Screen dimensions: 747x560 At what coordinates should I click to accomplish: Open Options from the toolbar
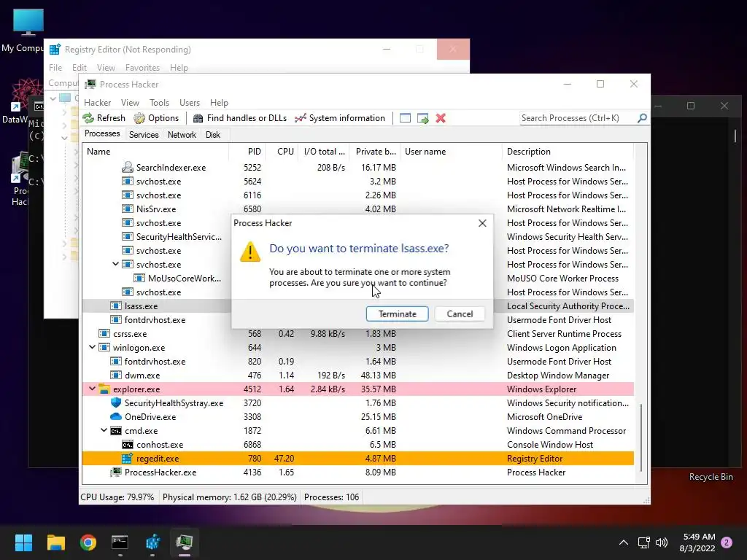click(x=156, y=118)
